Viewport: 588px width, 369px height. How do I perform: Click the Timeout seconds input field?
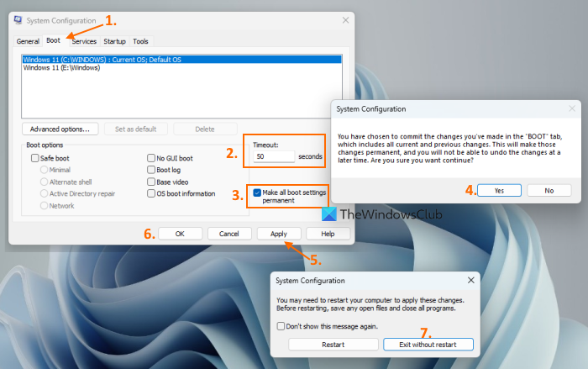coord(274,156)
